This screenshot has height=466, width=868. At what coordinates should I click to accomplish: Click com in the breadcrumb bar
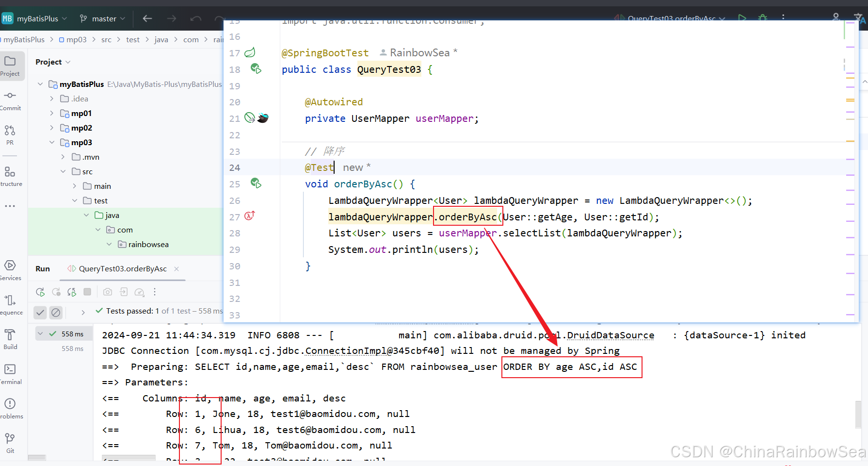click(191, 39)
